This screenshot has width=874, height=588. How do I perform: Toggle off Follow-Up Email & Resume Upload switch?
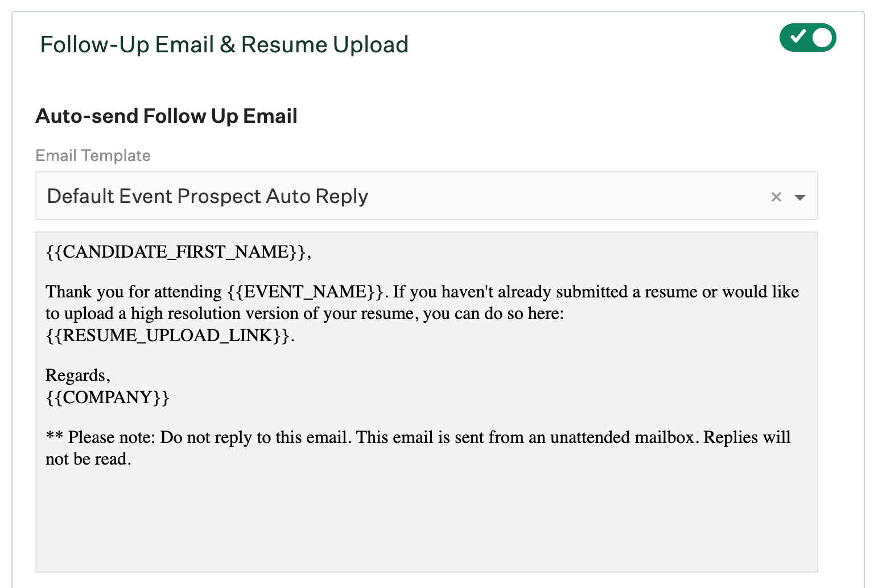point(807,38)
